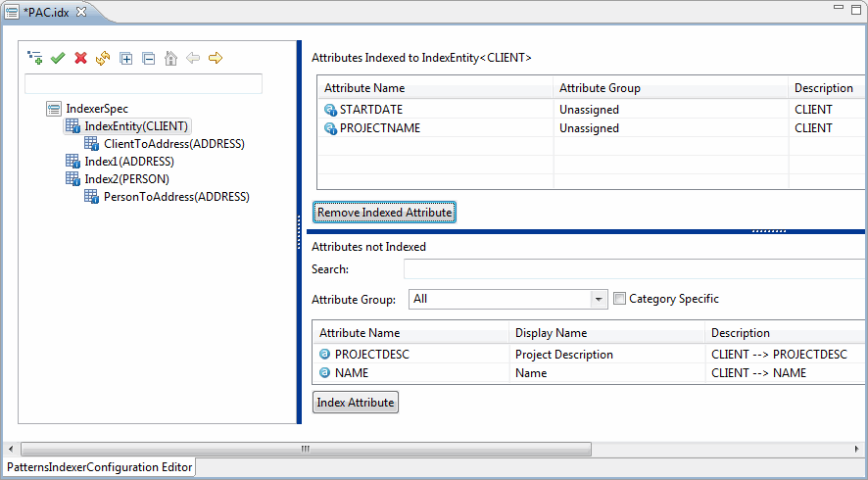Image resolution: width=868 pixels, height=480 pixels.
Task: Click the NAME attribute row icon
Action: [325, 373]
